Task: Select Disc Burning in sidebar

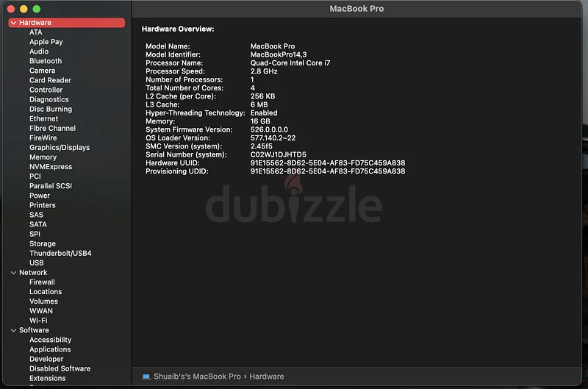Action: click(x=51, y=109)
